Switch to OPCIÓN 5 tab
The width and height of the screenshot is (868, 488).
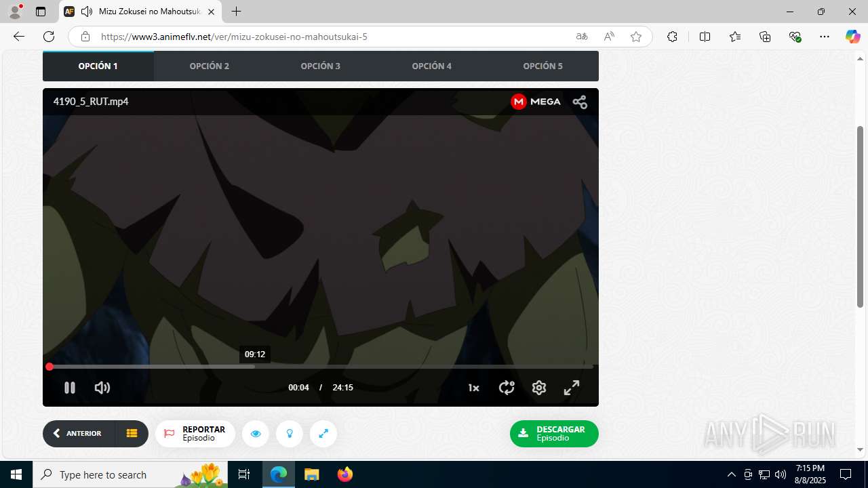coord(543,66)
